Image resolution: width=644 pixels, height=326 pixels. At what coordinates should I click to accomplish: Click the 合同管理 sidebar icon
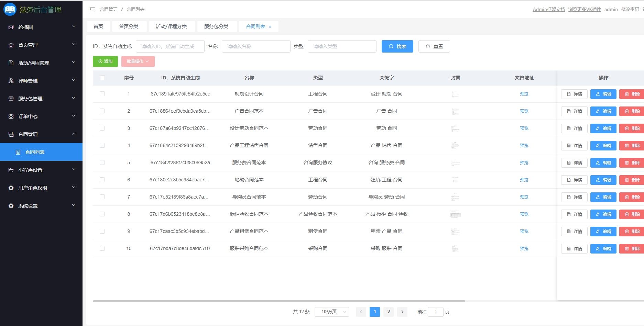[11, 134]
